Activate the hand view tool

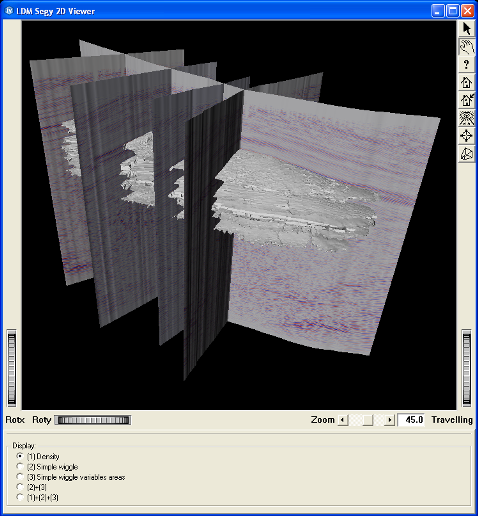(x=466, y=47)
